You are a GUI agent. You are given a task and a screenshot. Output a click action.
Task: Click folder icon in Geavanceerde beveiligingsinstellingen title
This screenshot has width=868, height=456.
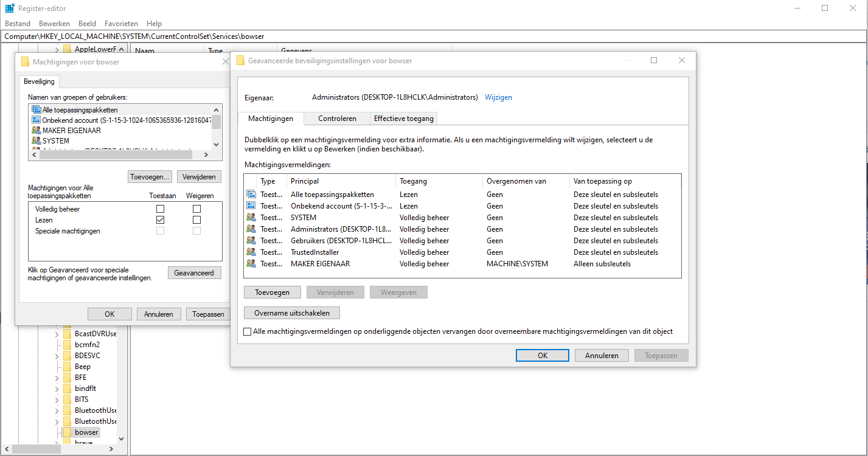(x=240, y=61)
